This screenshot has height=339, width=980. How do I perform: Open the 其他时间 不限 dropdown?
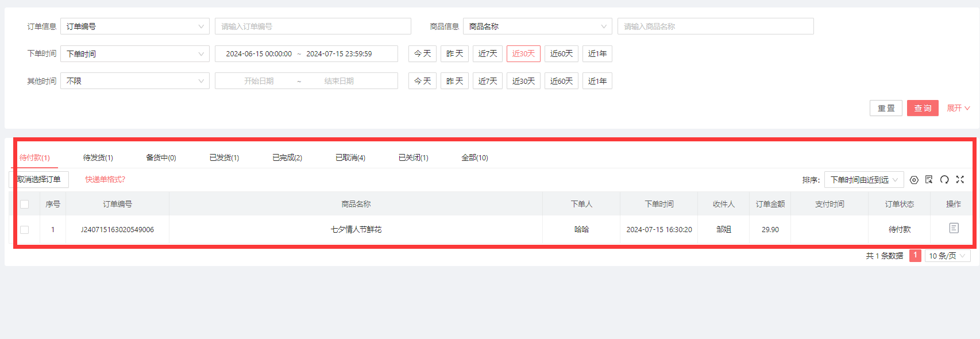(x=135, y=81)
